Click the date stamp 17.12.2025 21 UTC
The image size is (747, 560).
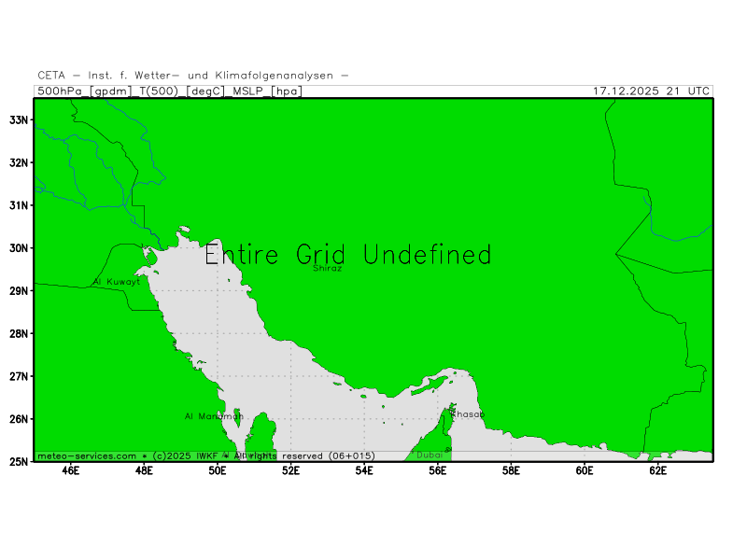click(x=652, y=91)
